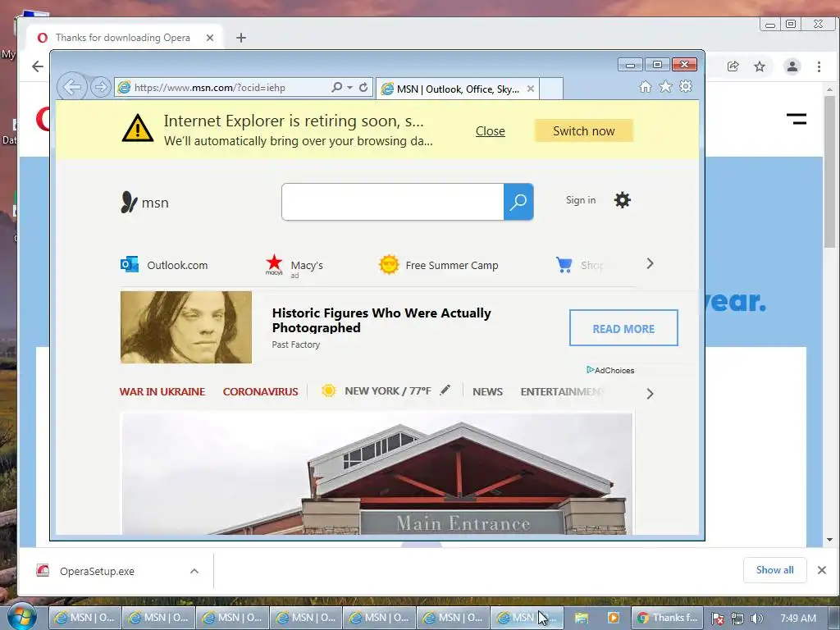Open the Windows Start menu
The height and width of the screenshot is (630, 840).
click(21, 618)
